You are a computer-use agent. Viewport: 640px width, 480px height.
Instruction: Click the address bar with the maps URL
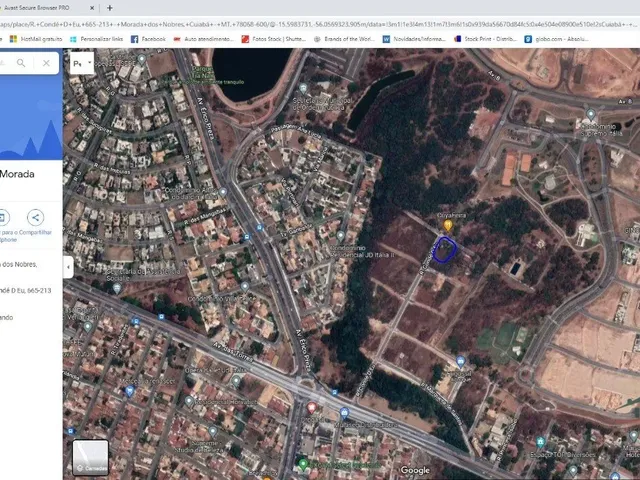pos(320,24)
